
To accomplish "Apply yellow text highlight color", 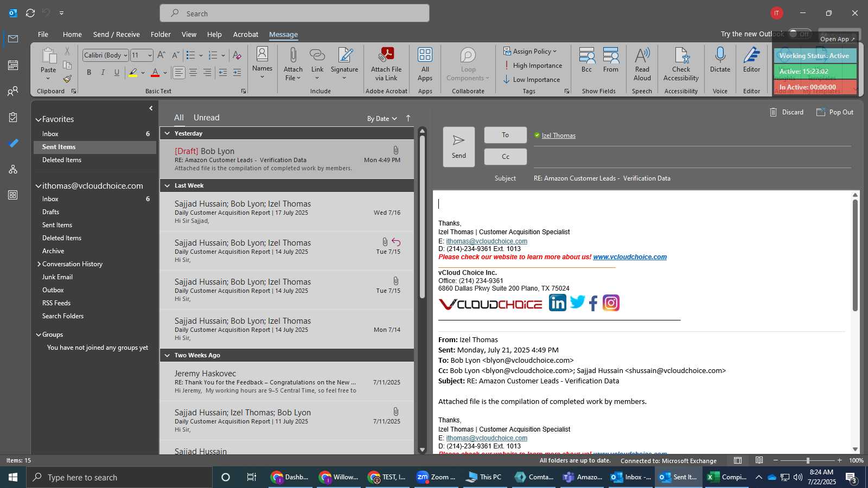I will (133, 72).
